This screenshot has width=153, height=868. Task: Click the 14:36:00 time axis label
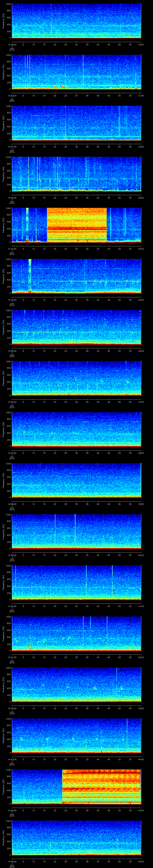tap(12, 402)
